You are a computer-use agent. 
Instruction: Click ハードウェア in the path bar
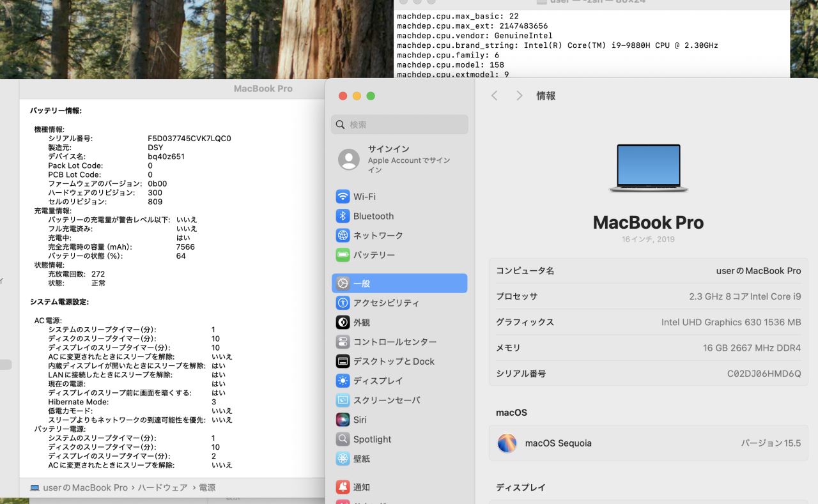pos(164,487)
